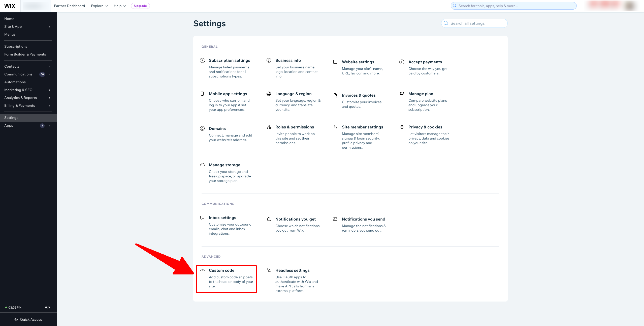Viewport: 644px width, 326px height.
Task: Switch to the Partner Dashboard
Action: pyautogui.click(x=69, y=6)
